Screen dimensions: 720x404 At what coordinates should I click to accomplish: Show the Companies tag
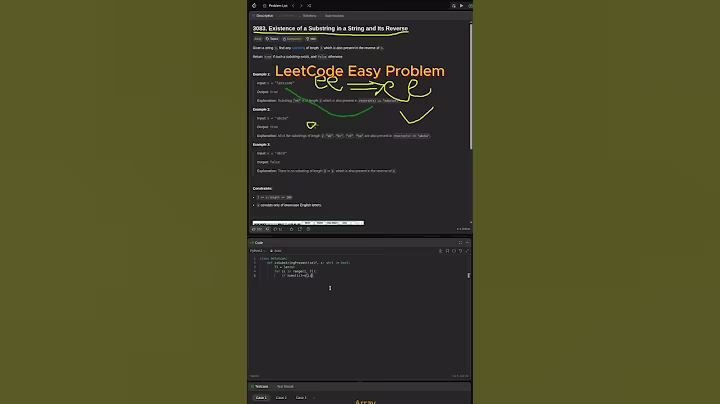(292, 39)
